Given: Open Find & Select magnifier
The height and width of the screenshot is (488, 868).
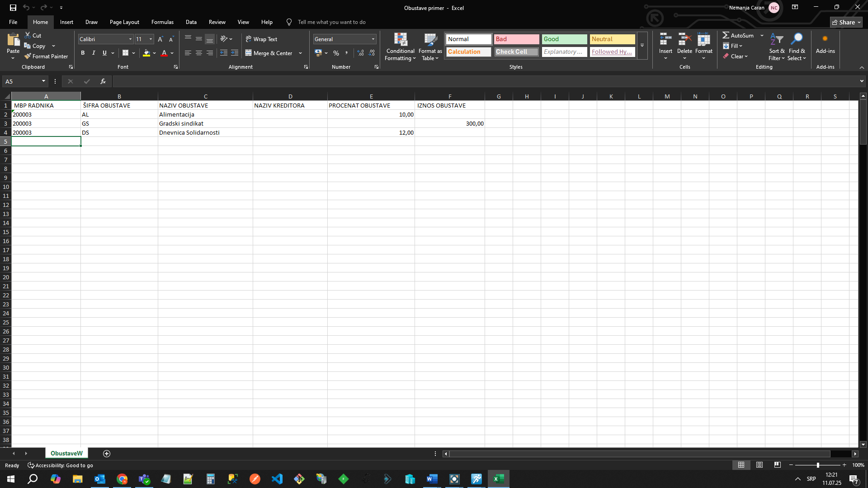Looking at the screenshot, I should pos(797,47).
